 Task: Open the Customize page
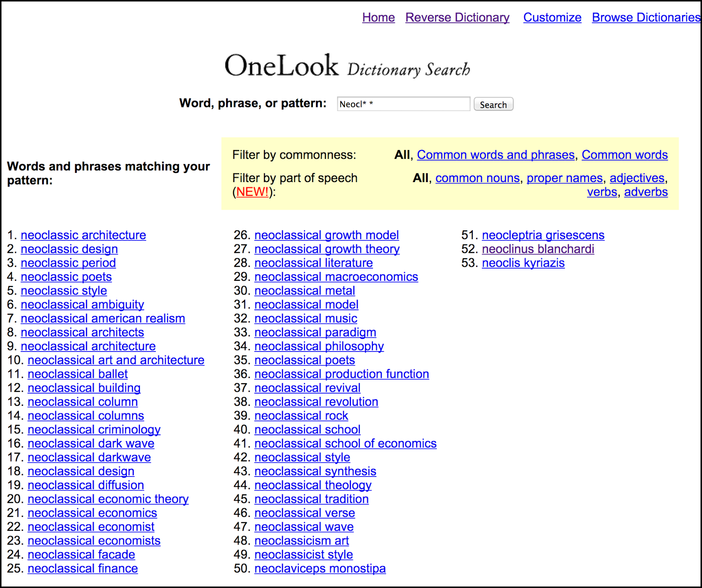pos(552,18)
